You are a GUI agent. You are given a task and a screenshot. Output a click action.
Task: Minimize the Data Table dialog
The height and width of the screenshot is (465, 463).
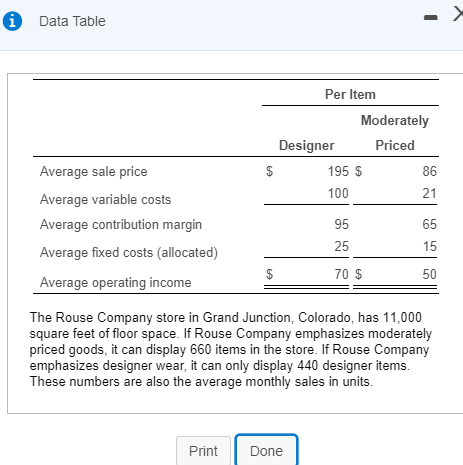(x=430, y=17)
